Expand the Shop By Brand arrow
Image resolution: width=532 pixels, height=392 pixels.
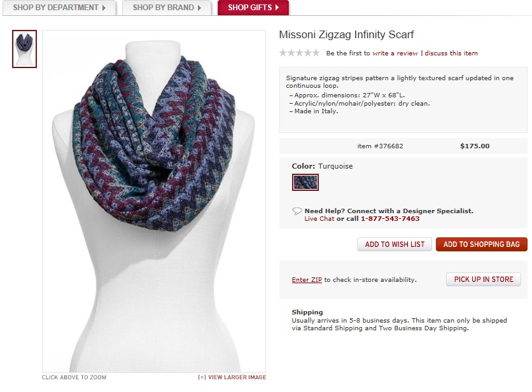(200, 8)
